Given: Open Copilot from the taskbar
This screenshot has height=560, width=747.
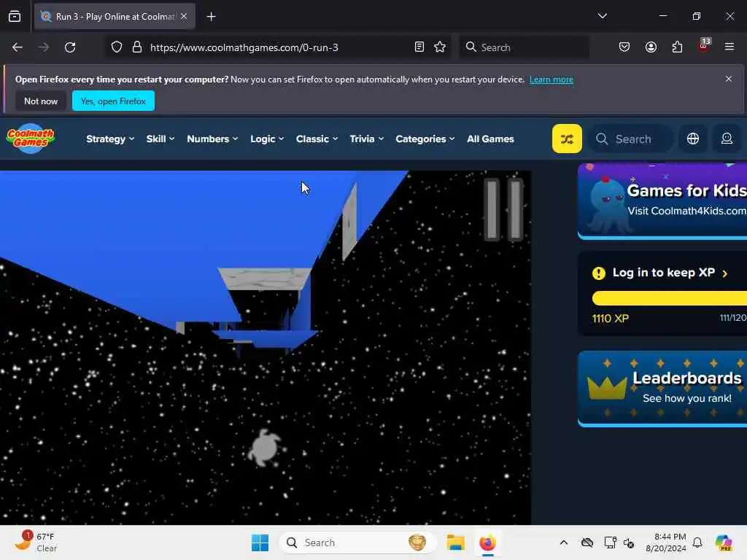Looking at the screenshot, I should click(724, 542).
